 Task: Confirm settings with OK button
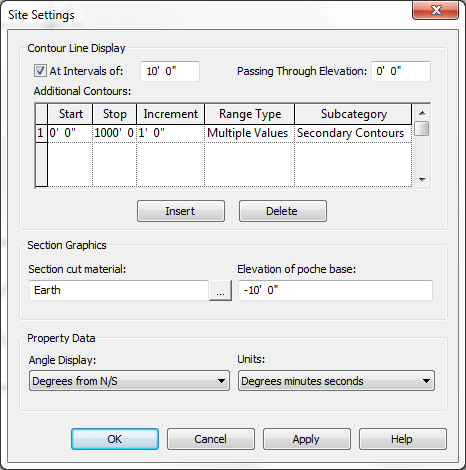pos(115,439)
